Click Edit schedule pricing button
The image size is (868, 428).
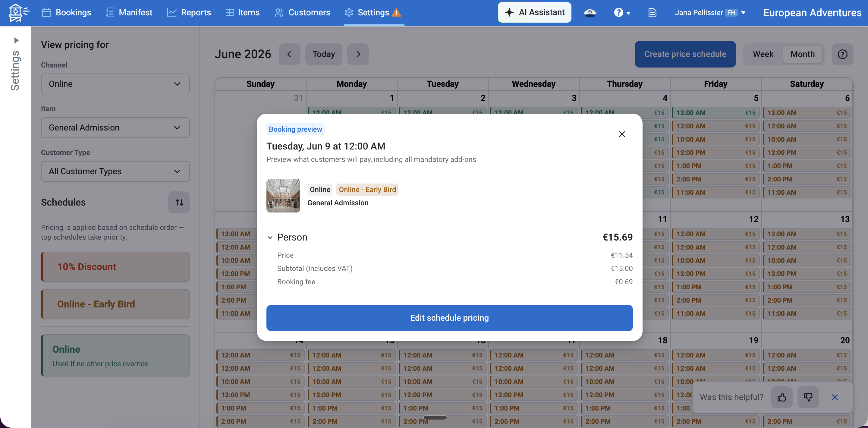(449, 318)
